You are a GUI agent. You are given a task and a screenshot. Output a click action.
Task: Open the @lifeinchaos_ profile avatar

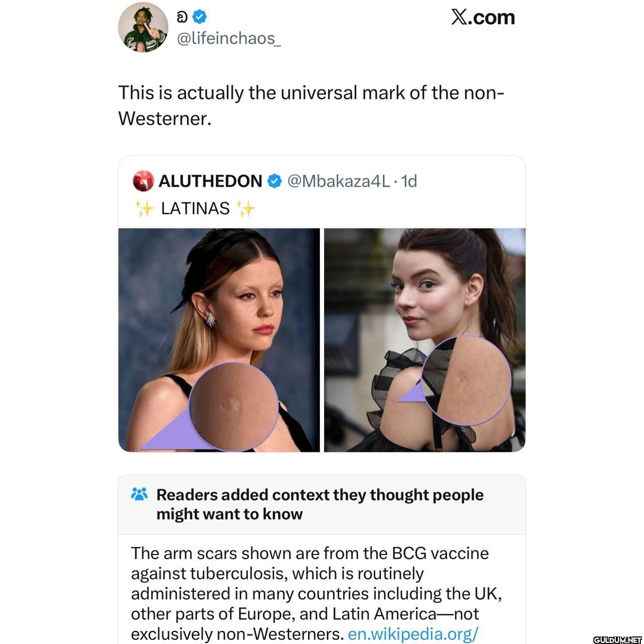tap(143, 28)
